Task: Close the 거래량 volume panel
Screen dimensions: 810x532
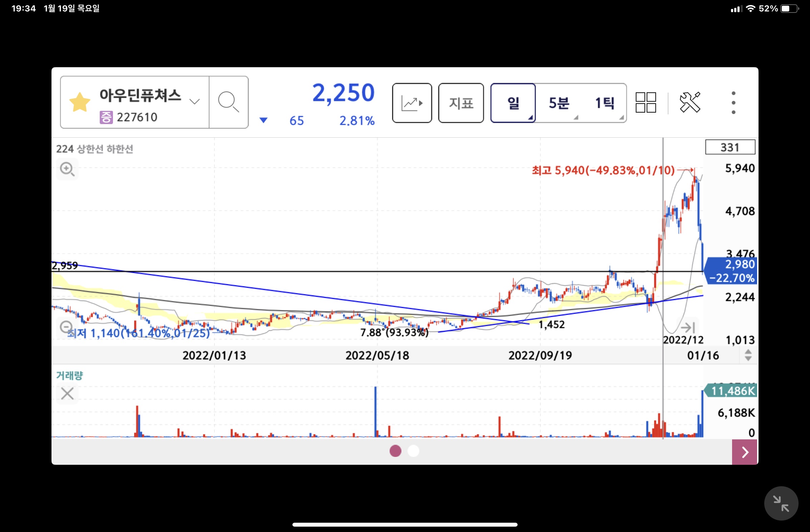Action: [x=67, y=394]
